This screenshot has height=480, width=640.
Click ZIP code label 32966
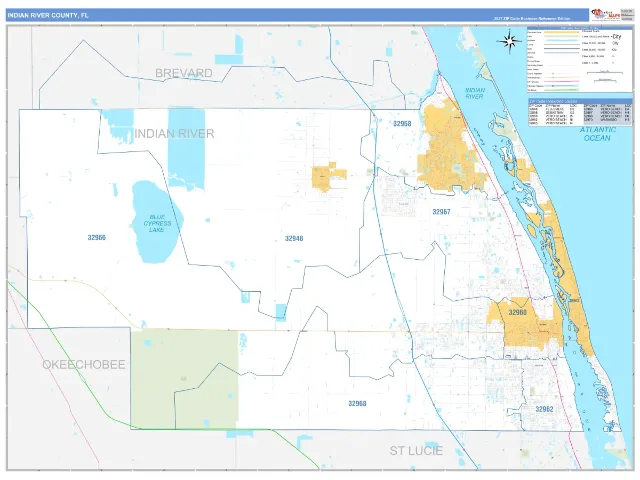97,238
